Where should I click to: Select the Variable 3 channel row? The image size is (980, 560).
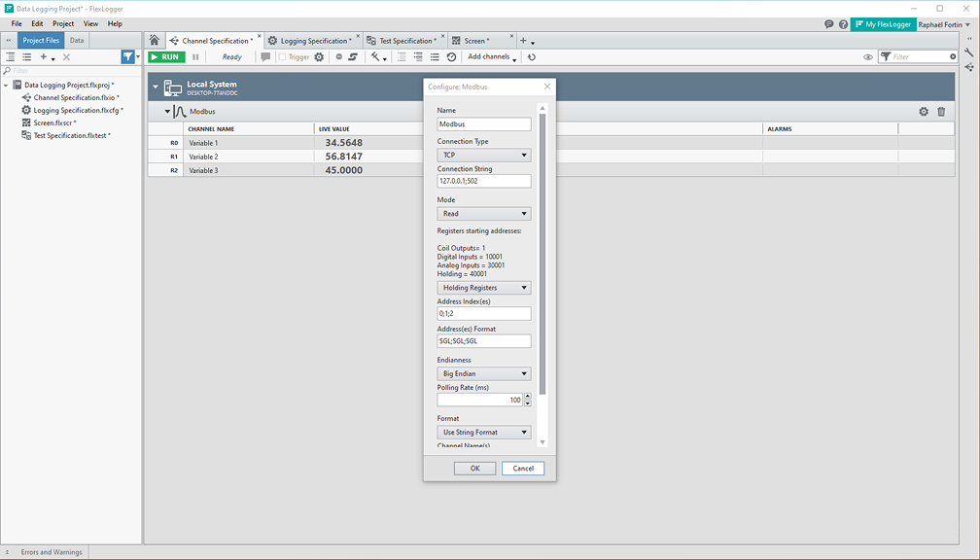(x=551, y=170)
